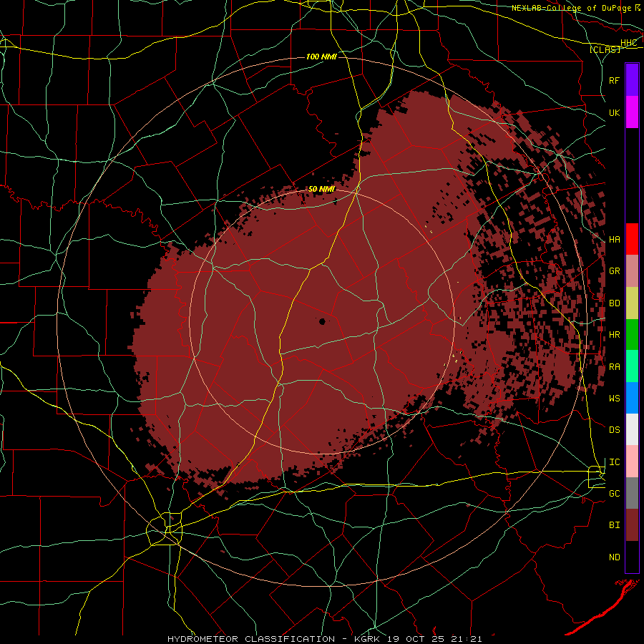The image size is (644, 644).
Task: Click the BI legend label
Action: click(614, 525)
